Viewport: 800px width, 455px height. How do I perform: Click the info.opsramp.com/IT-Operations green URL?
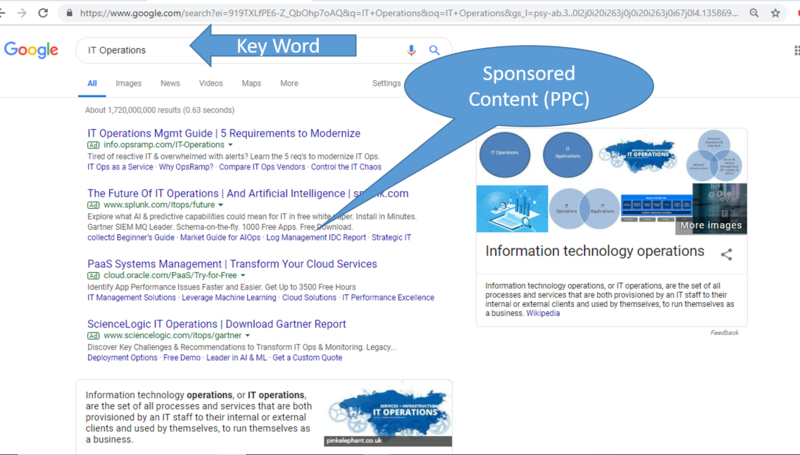[164, 145]
